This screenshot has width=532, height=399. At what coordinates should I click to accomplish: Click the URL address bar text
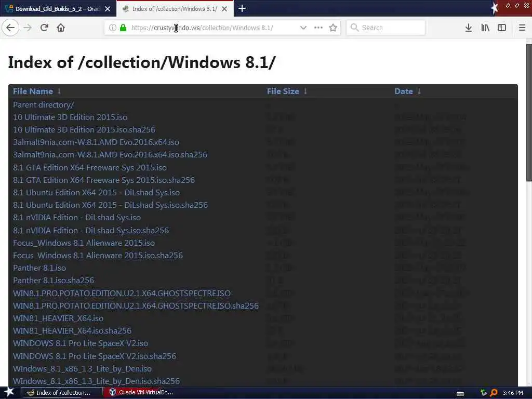coord(202,28)
